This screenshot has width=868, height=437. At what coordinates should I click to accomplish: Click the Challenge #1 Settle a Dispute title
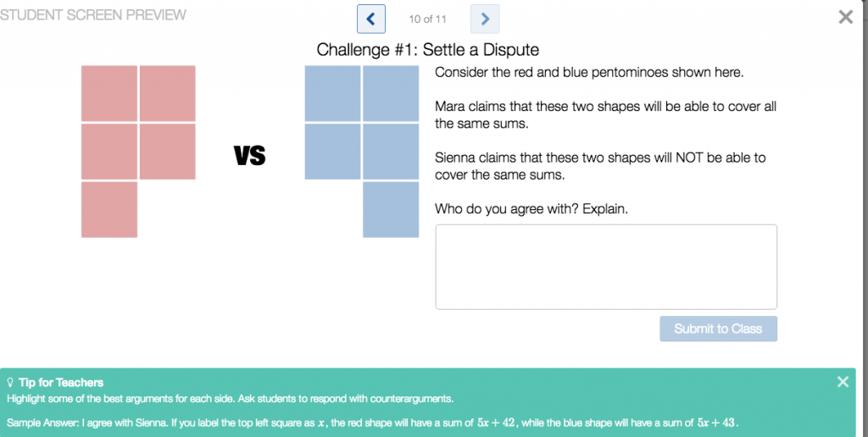point(428,50)
